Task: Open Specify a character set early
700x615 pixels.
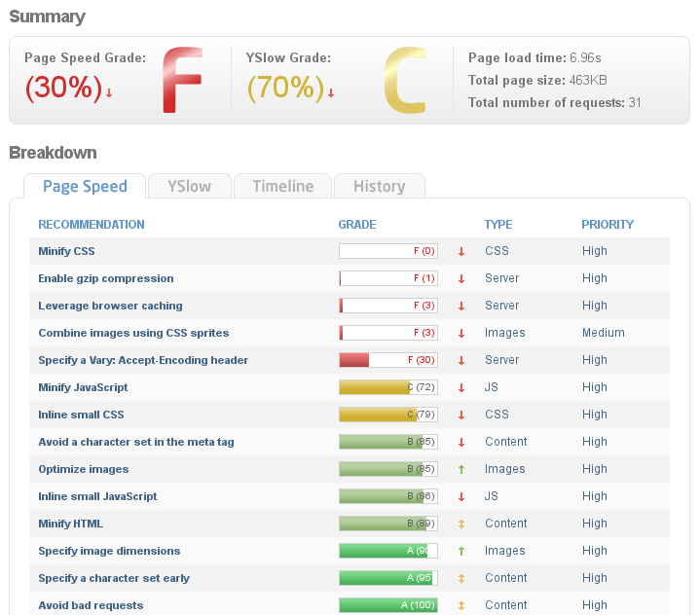Action: point(114,578)
